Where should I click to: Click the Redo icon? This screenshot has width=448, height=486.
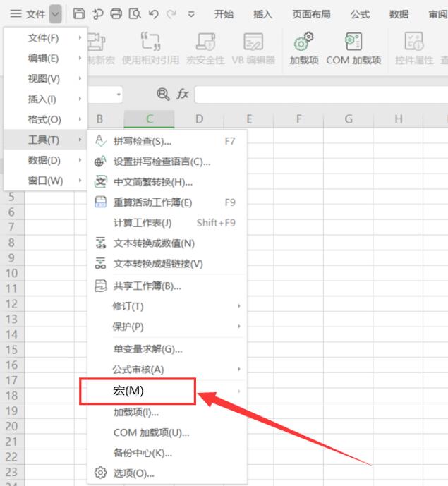(x=171, y=14)
